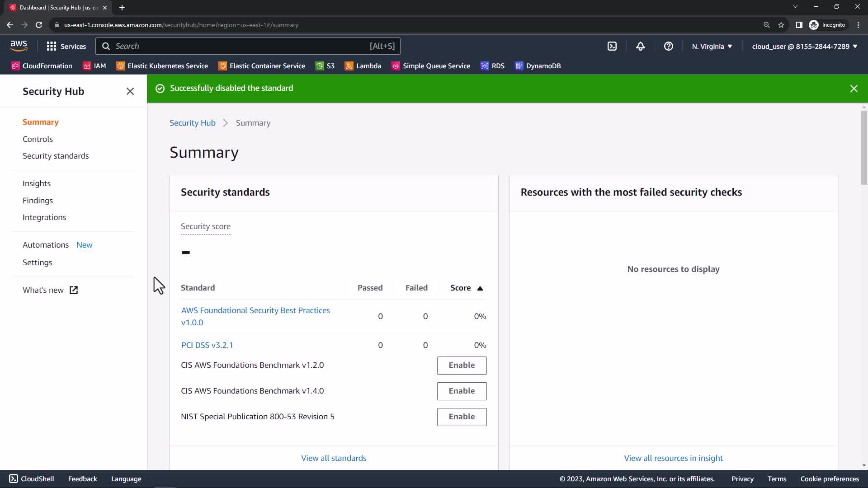Image resolution: width=868 pixels, height=488 pixels.
Task: Open Security standards in the sidebar
Action: (56, 156)
